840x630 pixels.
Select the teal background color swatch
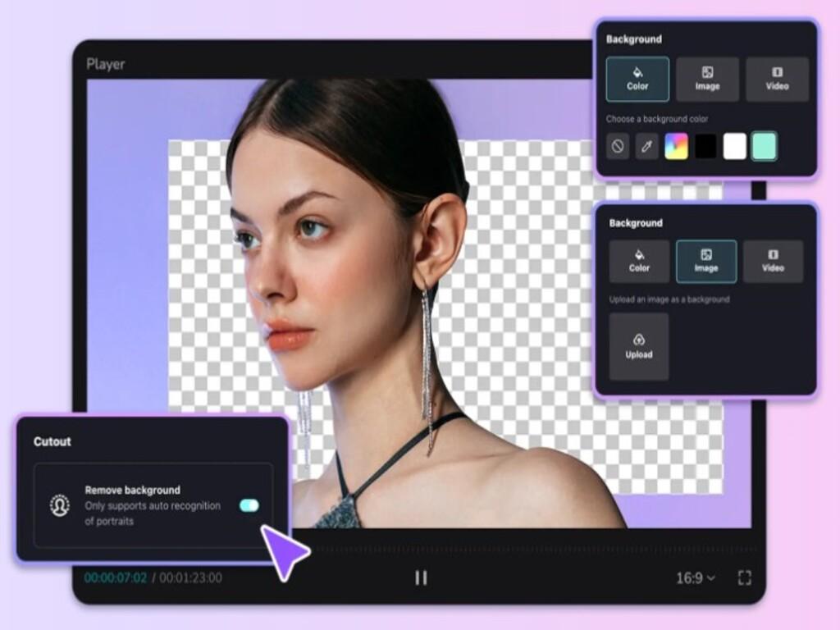764,148
